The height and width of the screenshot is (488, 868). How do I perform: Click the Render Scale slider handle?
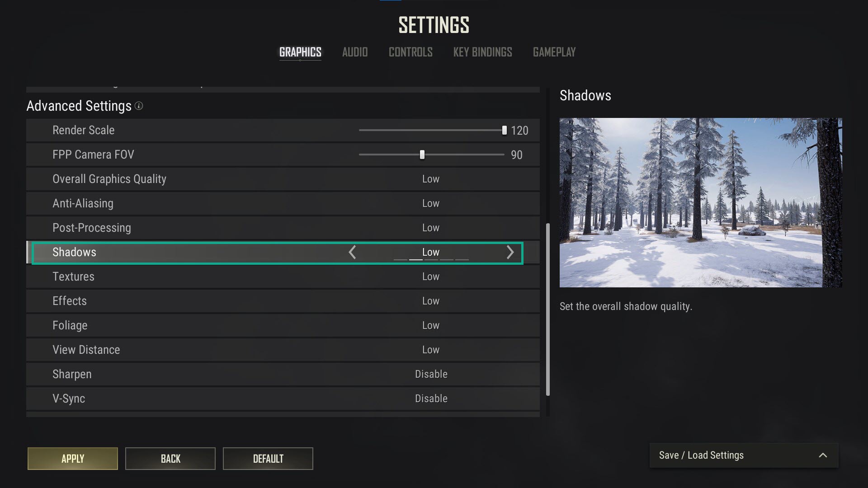tap(504, 130)
